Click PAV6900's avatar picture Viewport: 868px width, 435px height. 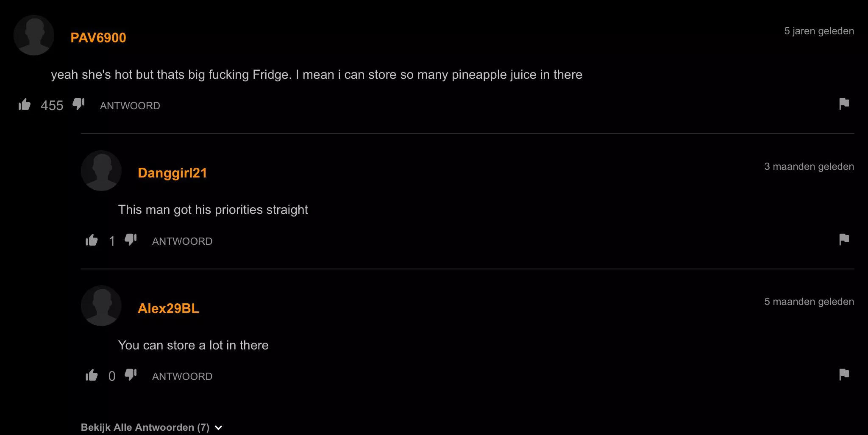point(34,35)
